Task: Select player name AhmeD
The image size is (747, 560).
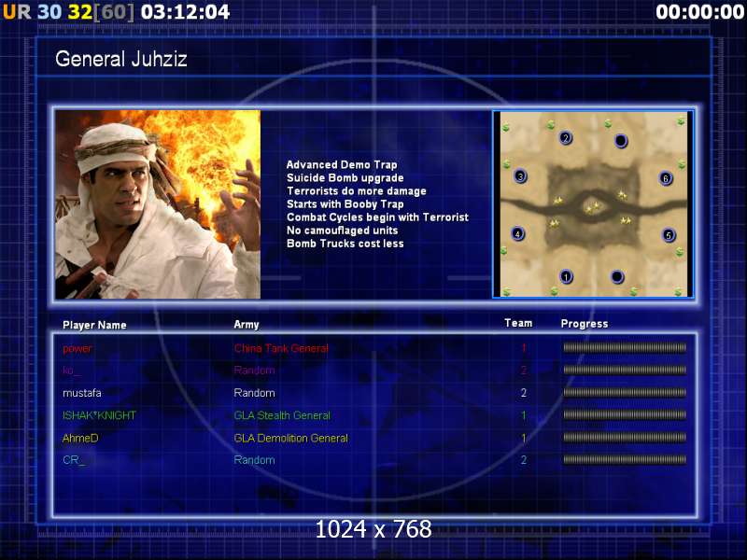Action: coord(80,438)
